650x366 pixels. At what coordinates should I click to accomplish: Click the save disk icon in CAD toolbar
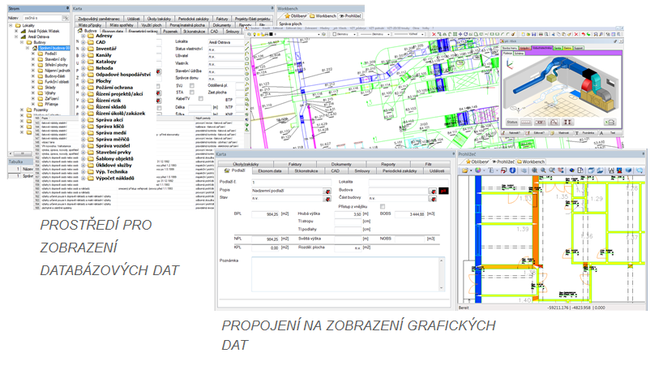(x=535, y=34)
